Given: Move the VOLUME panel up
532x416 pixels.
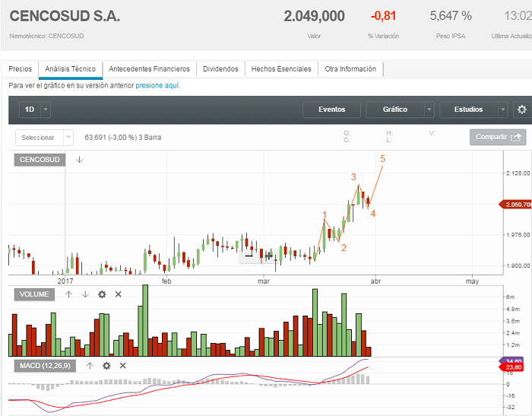Looking at the screenshot, I should tap(69, 294).
